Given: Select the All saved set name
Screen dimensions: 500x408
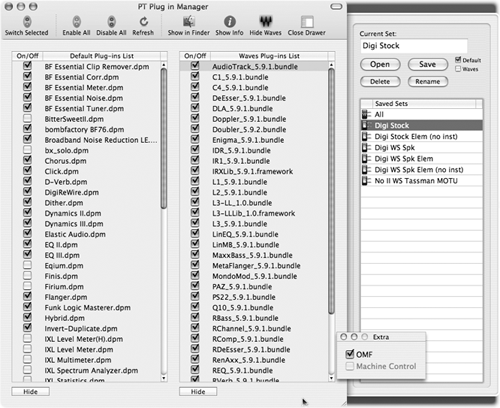Looking at the screenshot, I should click(379, 115).
